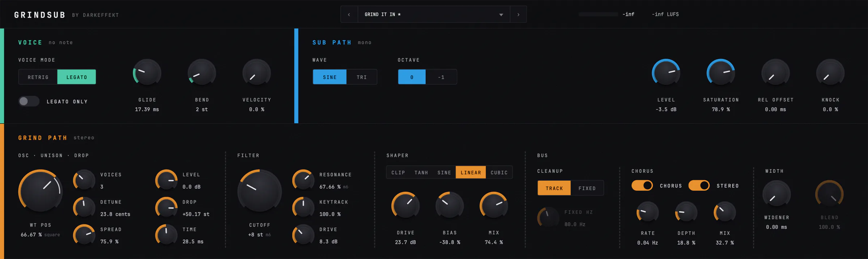This screenshot has width=868, height=259.
Task: Select LEGATO voice mode
Action: tap(77, 77)
